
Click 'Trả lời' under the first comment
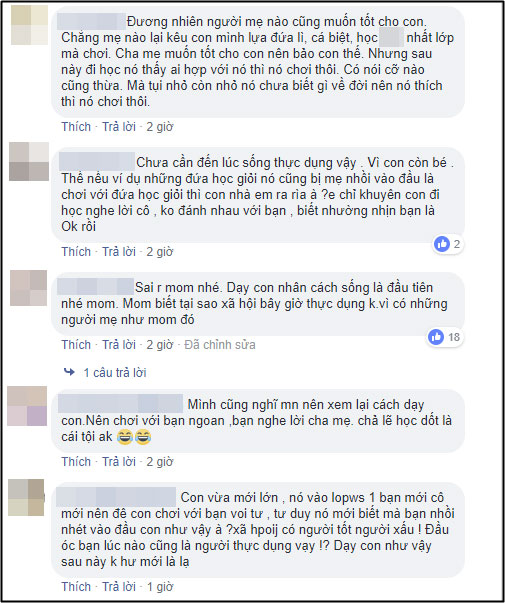(119, 127)
